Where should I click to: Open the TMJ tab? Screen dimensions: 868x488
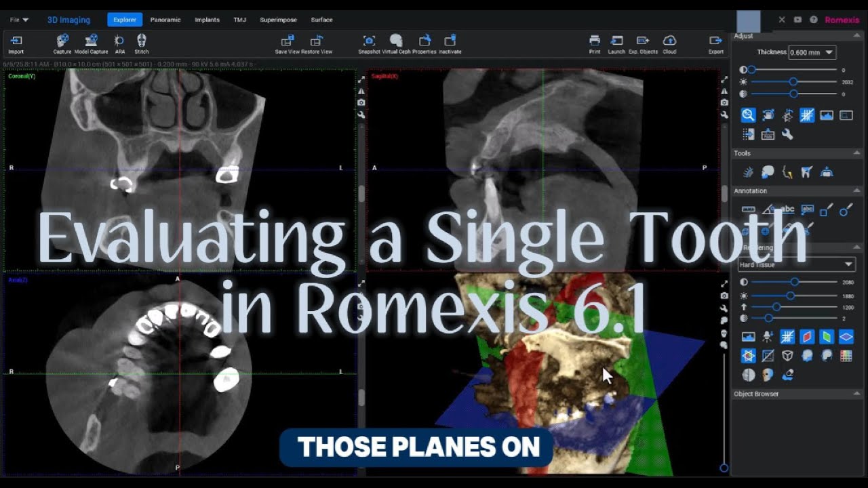(x=240, y=20)
